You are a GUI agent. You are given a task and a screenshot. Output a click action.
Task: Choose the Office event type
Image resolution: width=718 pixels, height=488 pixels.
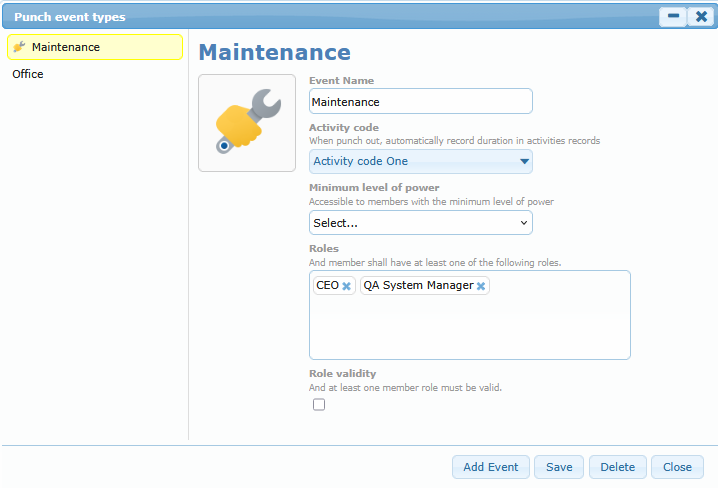click(x=28, y=74)
